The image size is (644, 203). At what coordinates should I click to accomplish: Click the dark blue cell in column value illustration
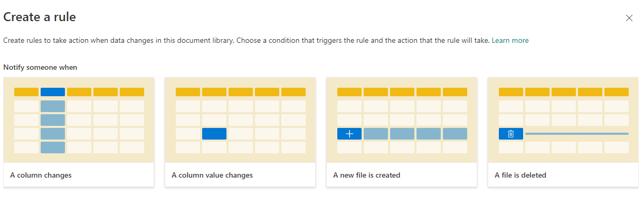point(214,134)
